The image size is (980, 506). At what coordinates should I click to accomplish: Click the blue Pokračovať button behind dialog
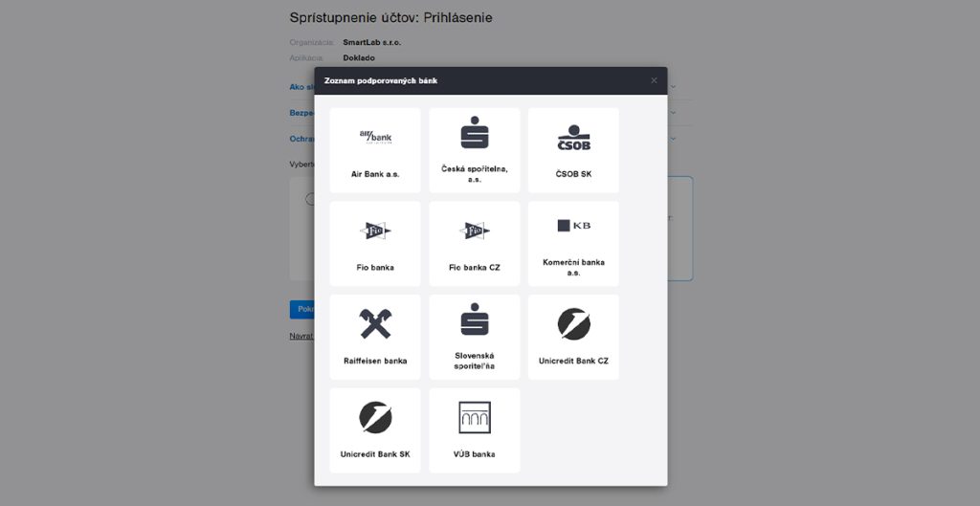[301, 309]
